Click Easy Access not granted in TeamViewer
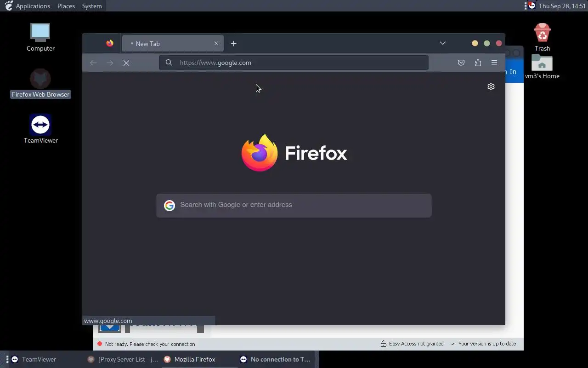Image resolution: width=588 pixels, height=368 pixels. click(412, 344)
